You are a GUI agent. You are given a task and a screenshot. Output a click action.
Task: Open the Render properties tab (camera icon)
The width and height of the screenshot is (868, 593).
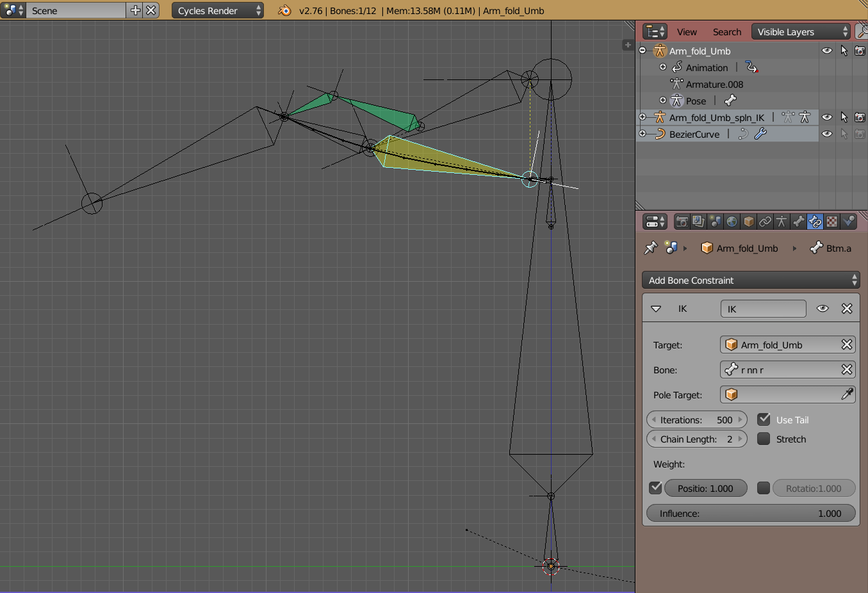point(682,222)
